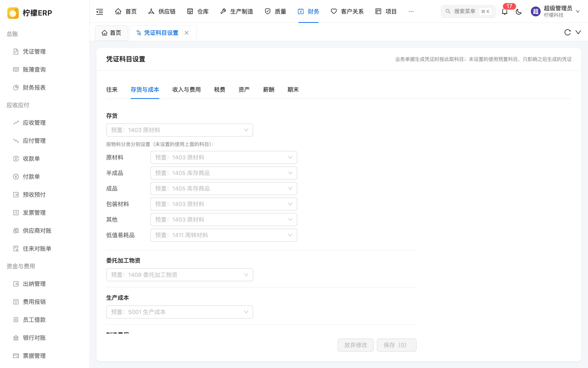Screen dimensions: 588x368
Task: Open 账簿查询 in the sidebar
Action: click(34, 70)
